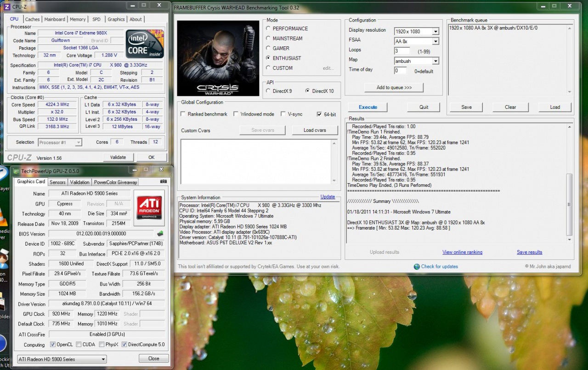This screenshot has width=588, height=370.
Task: Click View online ranking link
Action: 462,252
